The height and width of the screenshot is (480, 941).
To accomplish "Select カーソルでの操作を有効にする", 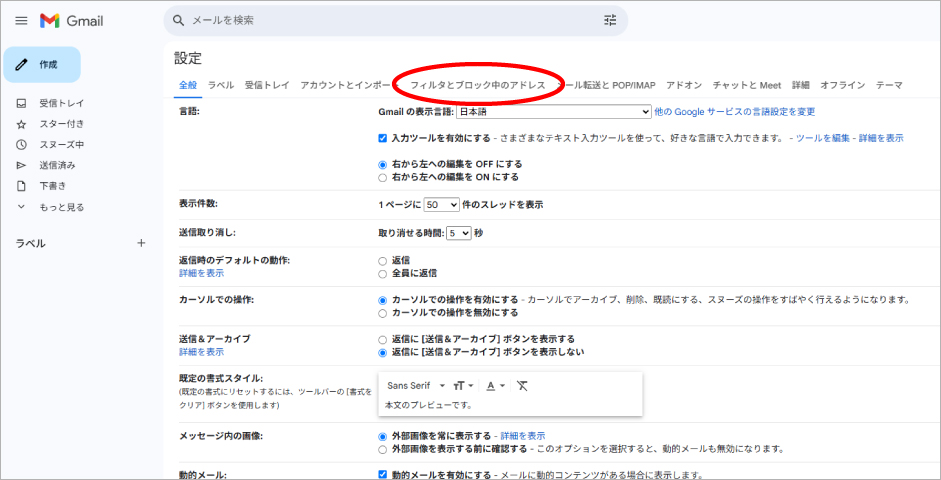I will [x=383, y=300].
